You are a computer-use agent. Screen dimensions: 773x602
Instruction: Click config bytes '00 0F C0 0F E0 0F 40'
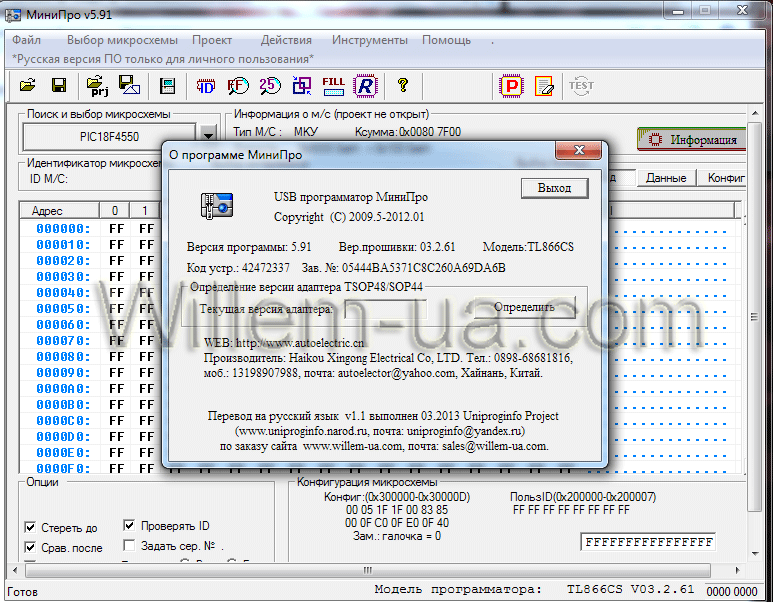click(397, 523)
